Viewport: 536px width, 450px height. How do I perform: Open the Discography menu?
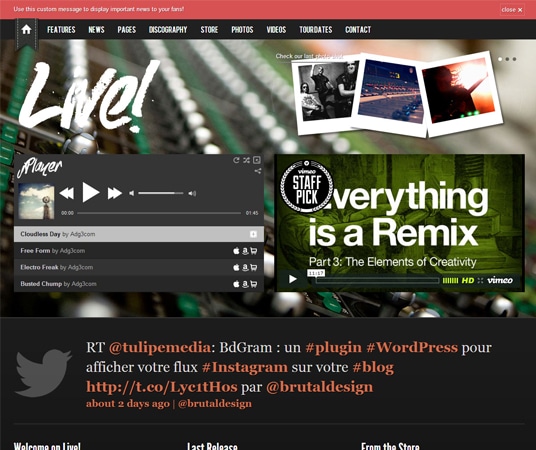(x=168, y=30)
